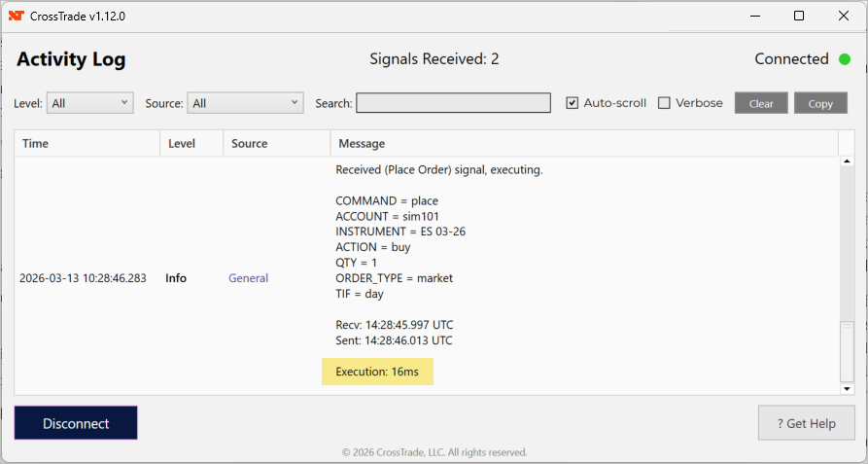
Task: Click the 'Signals Received: 2' counter
Action: 434,59
